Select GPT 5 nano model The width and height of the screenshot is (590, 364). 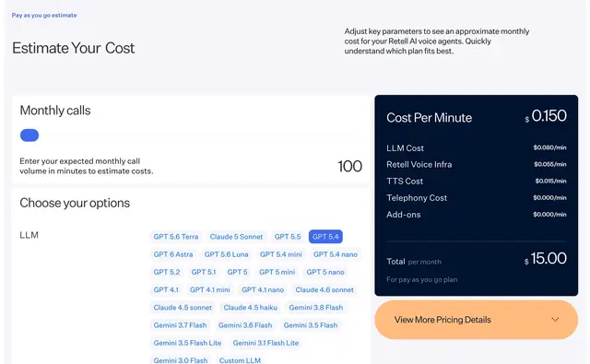coord(325,272)
